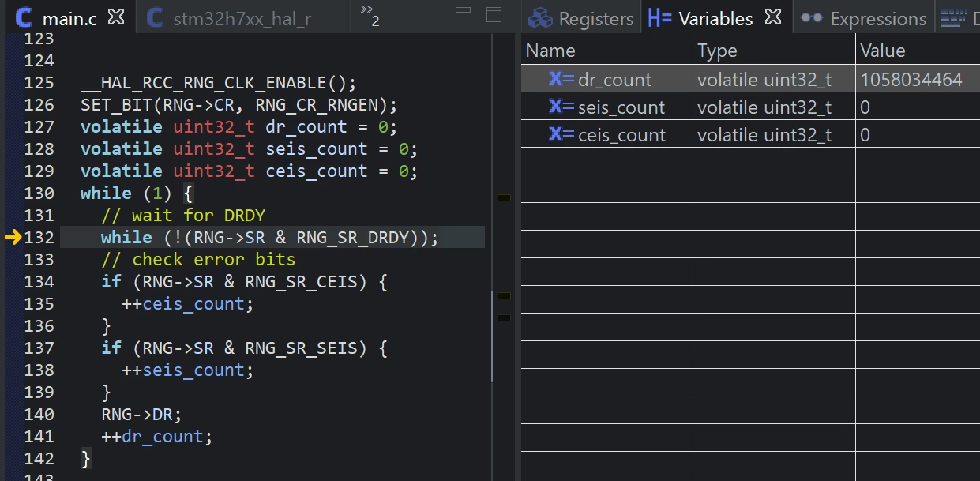Image resolution: width=980 pixels, height=481 pixels.
Task: Switch to the stm32h7xx_hal_r editor tab
Action: pos(229,18)
